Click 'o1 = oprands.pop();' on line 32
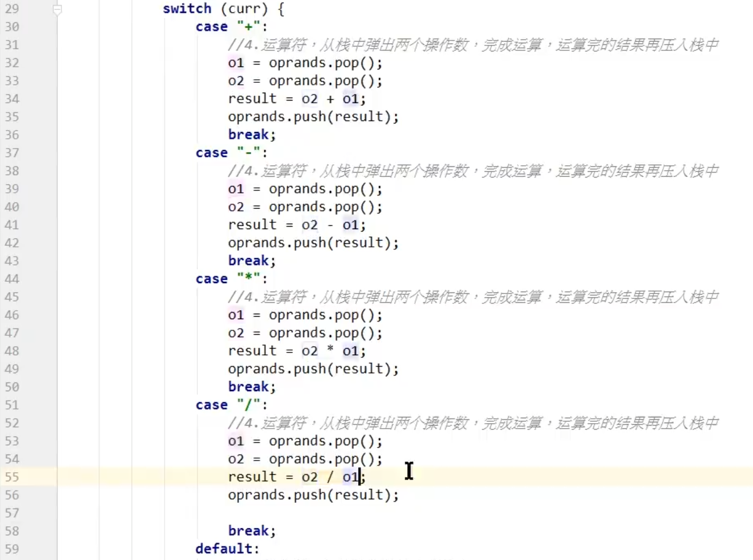Image resolution: width=753 pixels, height=560 pixels. pos(305,63)
